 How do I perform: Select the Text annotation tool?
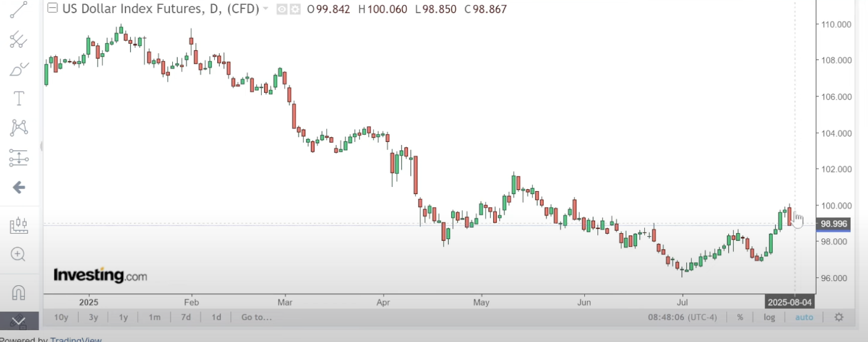[18, 98]
